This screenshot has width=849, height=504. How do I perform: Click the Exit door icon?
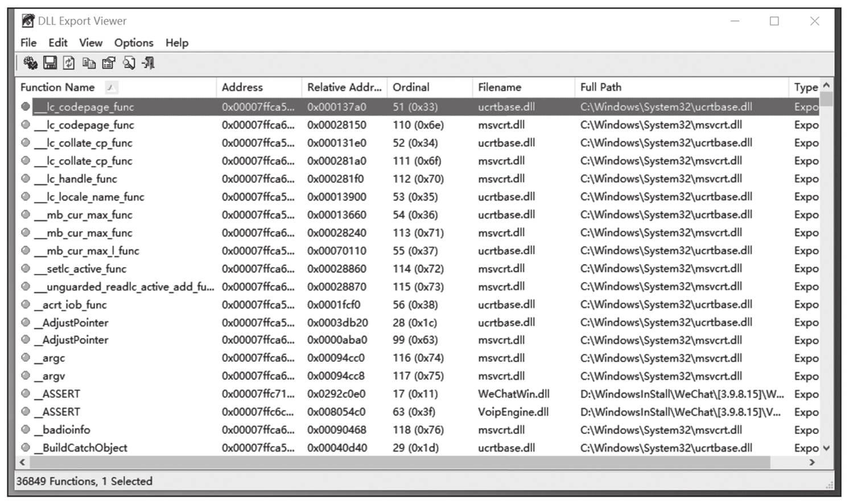coord(149,63)
